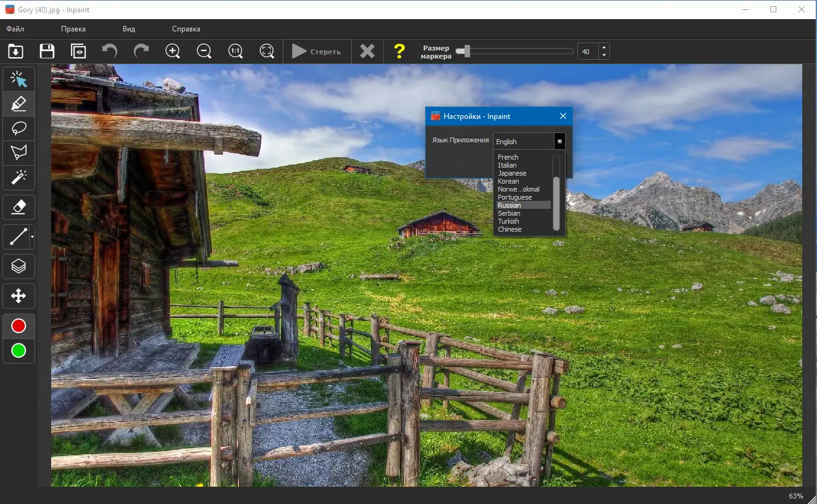Image resolution: width=817 pixels, height=504 pixels.
Task: Open the guide line tool dropdown arrow
Action: point(32,237)
